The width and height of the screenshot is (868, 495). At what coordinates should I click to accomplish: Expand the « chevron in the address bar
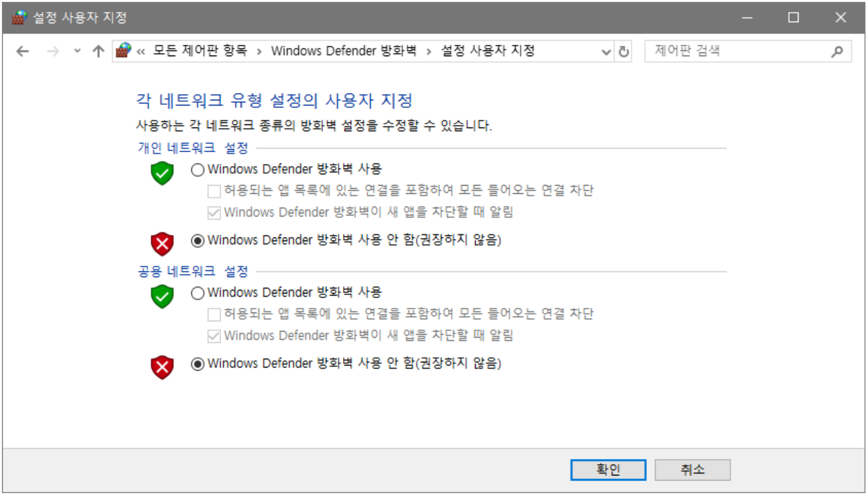pyautogui.click(x=142, y=52)
